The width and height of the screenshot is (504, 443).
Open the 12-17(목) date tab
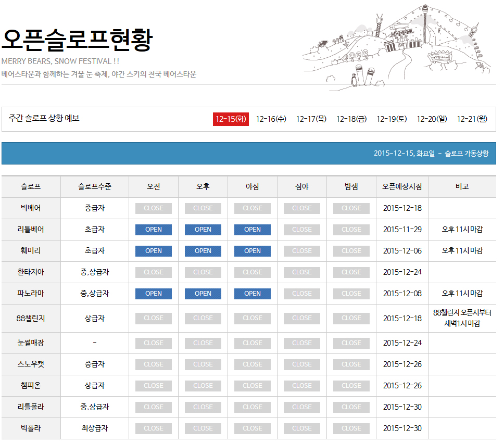click(311, 119)
